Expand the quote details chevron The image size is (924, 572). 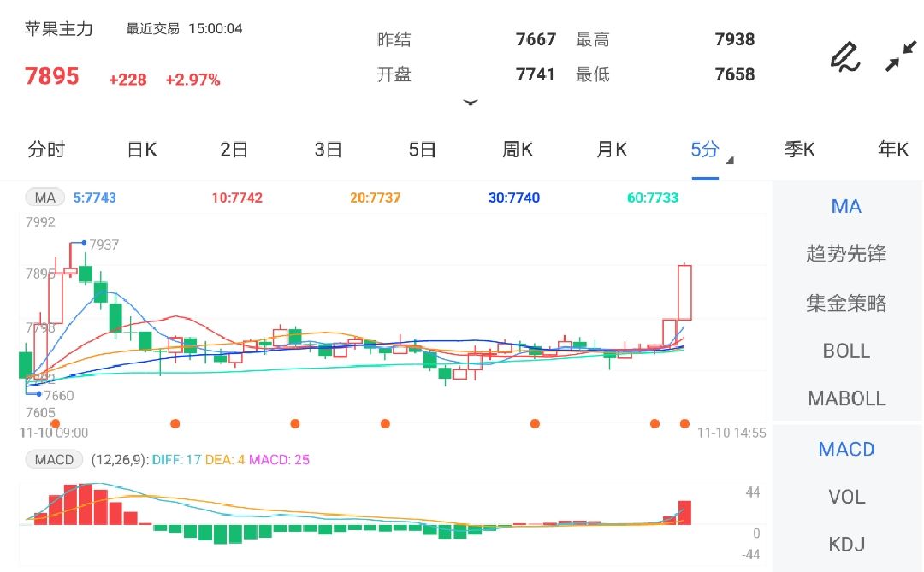[471, 102]
